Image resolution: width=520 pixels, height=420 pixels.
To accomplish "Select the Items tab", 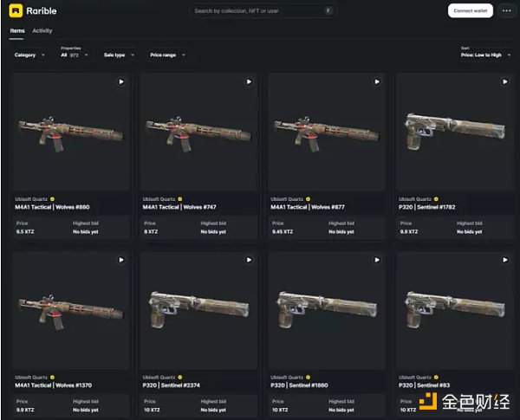I will pyautogui.click(x=17, y=30).
